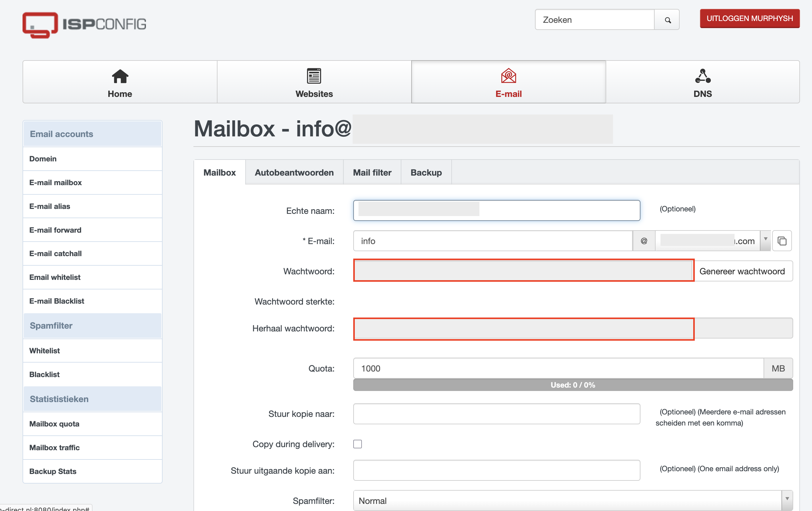Click Genereer wachtwoord button
This screenshot has height=511, width=812.
pos(742,271)
